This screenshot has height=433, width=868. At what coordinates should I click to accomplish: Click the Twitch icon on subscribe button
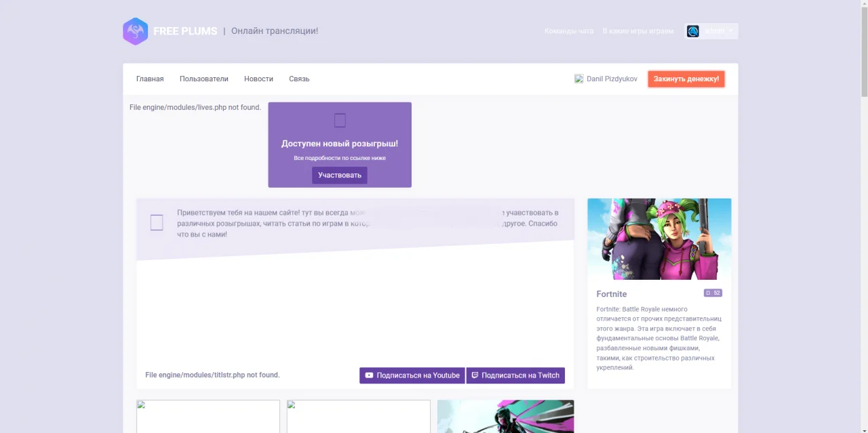click(x=475, y=375)
